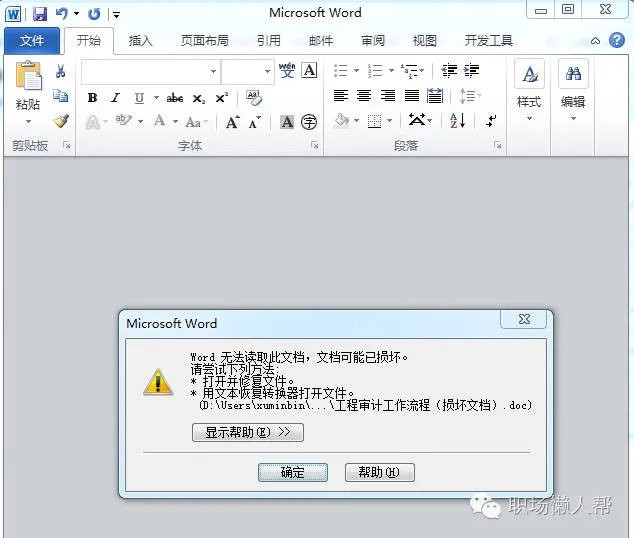Click the numbered list icon

point(376,70)
